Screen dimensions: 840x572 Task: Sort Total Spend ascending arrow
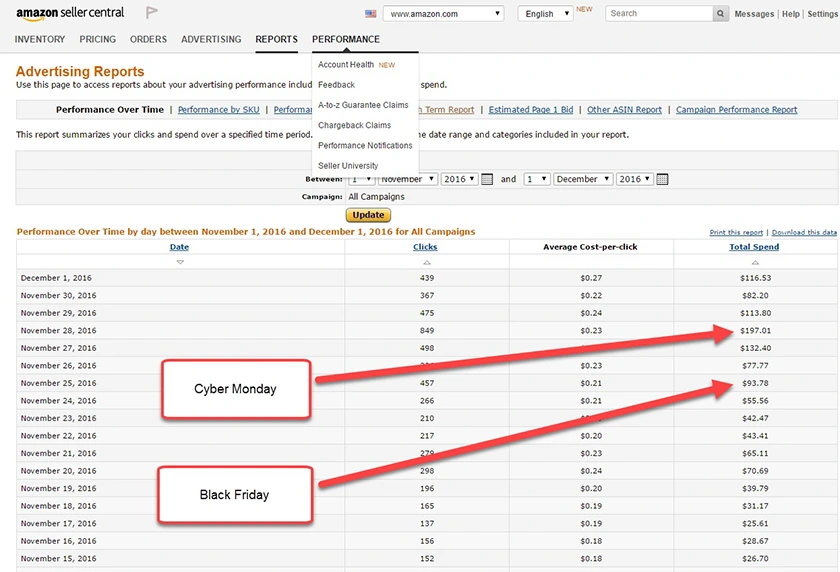click(x=755, y=262)
